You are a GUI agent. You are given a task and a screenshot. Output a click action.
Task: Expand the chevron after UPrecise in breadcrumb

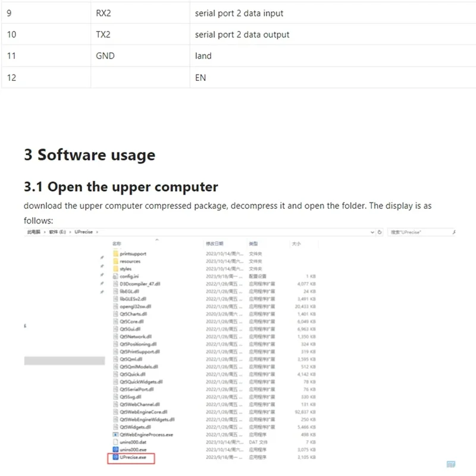point(96,232)
